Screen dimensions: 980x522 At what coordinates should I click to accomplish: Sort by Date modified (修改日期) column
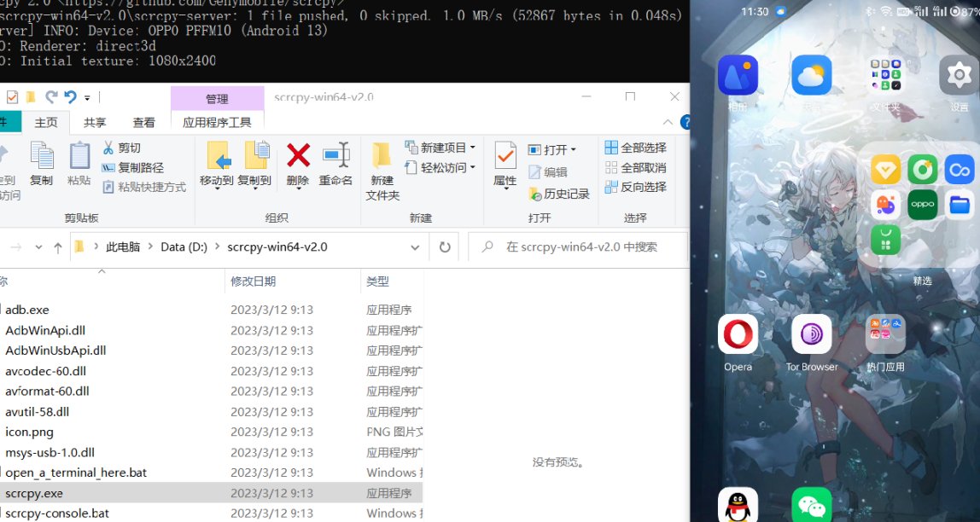(x=254, y=281)
